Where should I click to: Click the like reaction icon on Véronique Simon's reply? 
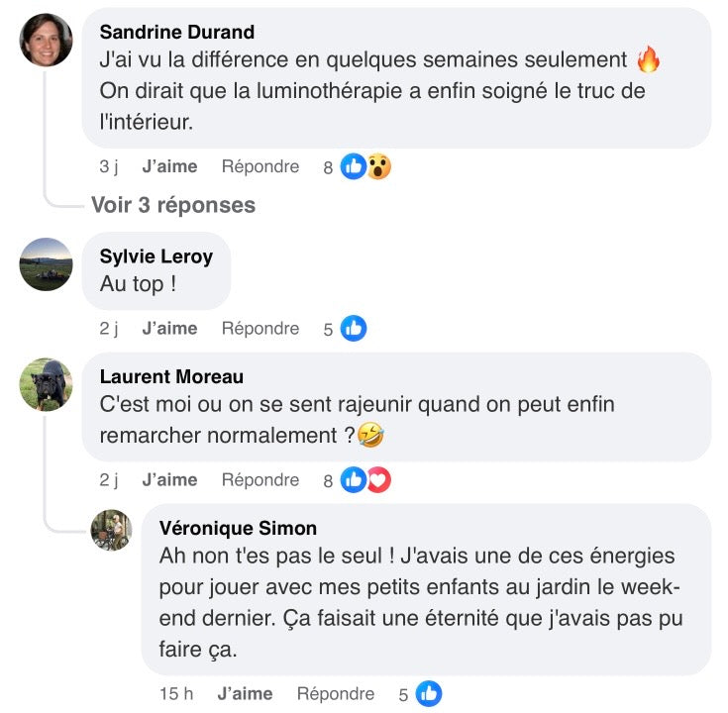(x=429, y=694)
